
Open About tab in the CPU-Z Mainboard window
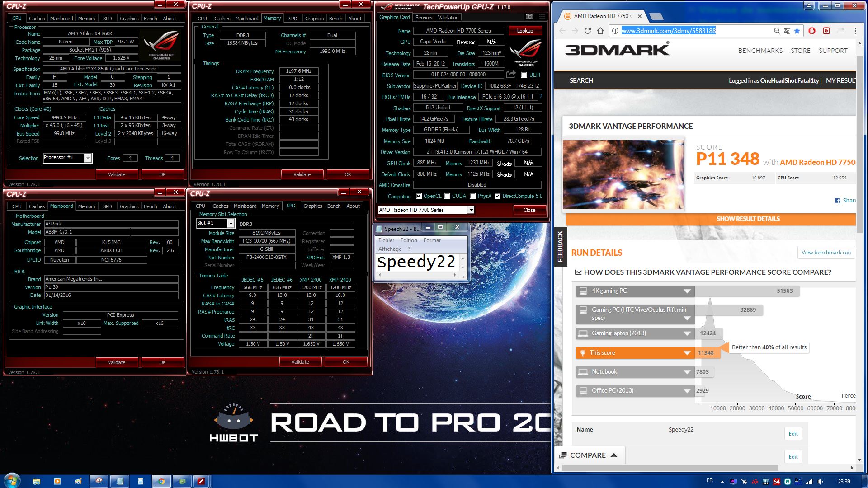(170, 206)
